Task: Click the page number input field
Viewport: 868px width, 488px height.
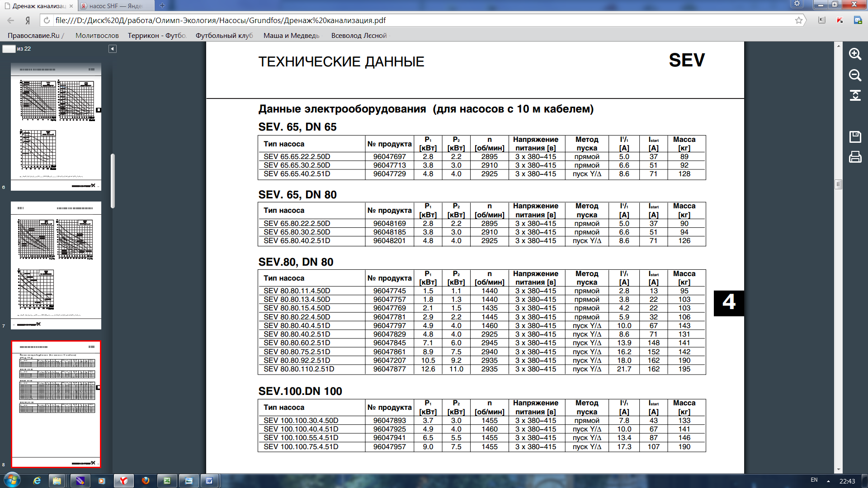Action: [x=9, y=49]
